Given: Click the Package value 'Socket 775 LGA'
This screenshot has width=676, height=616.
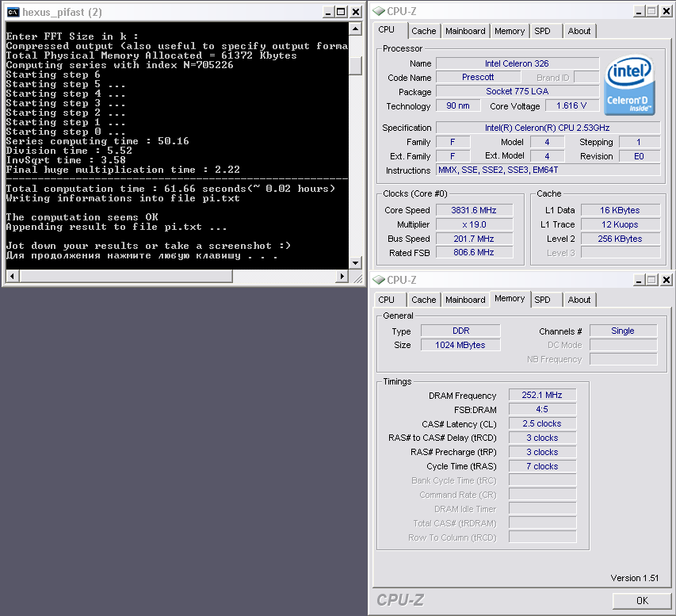Looking at the screenshot, I should [518, 91].
